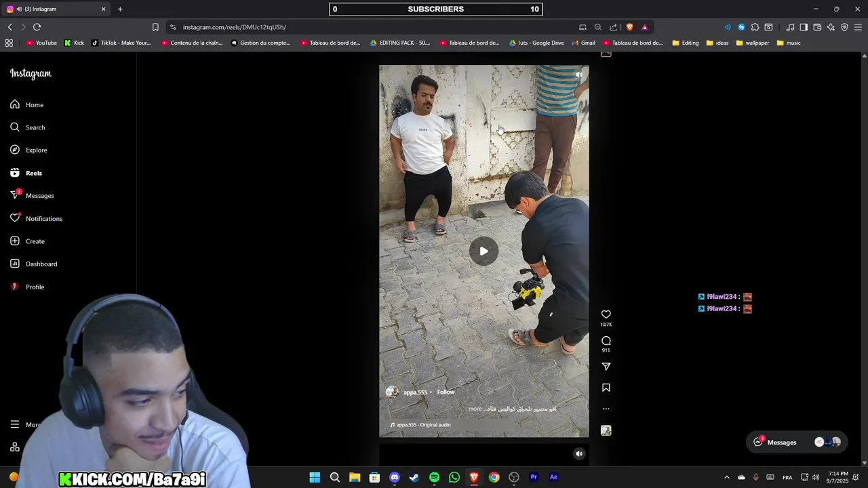Expand the ideas bookmarks folder
868x488 pixels.
[x=717, y=43]
